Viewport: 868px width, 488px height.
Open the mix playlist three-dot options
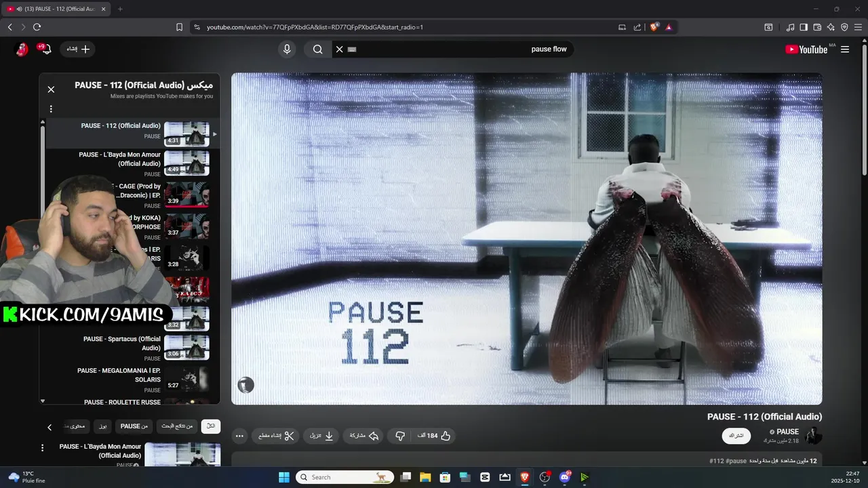(51, 108)
